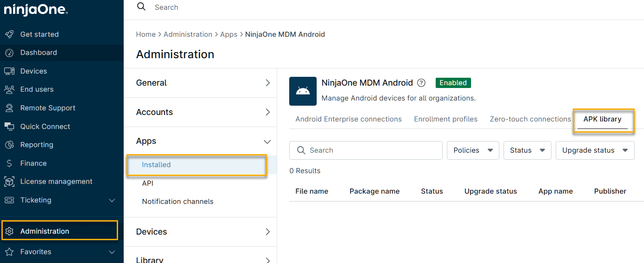
Task: Click the Status column header
Action: [x=432, y=191]
